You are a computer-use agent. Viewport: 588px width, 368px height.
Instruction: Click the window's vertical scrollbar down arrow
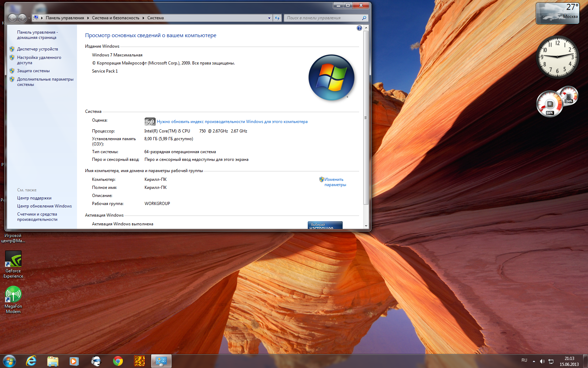tap(366, 226)
